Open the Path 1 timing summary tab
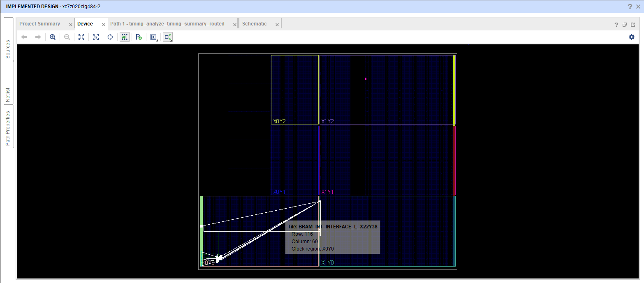Image resolution: width=644 pixels, height=283 pixels. (167, 24)
